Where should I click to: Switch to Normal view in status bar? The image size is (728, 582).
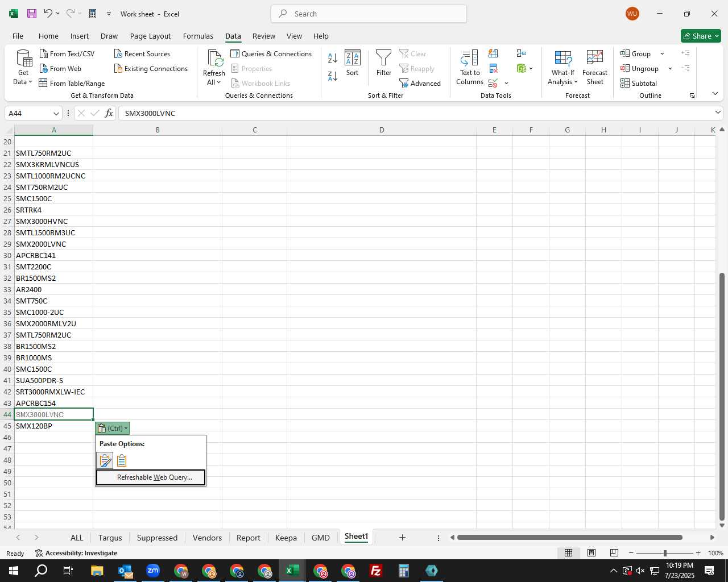pos(568,553)
